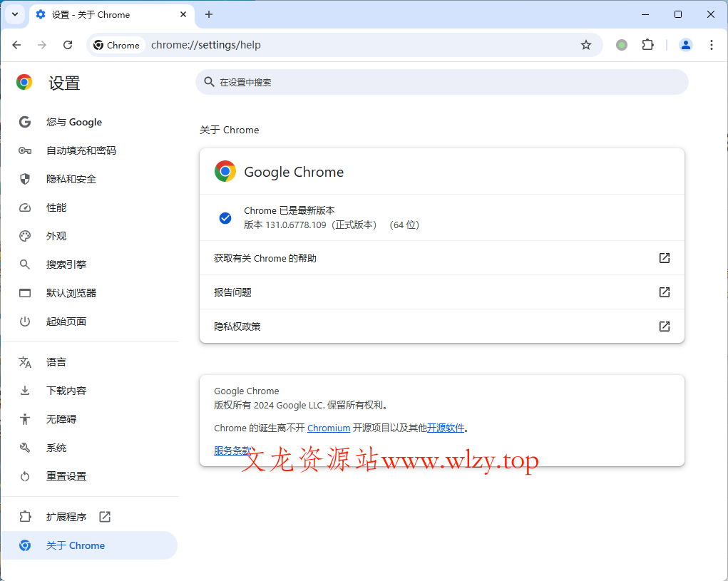This screenshot has height=581, width=728.
Task: Click the back navigation arrow icon
Action: (x=16, y=44)
